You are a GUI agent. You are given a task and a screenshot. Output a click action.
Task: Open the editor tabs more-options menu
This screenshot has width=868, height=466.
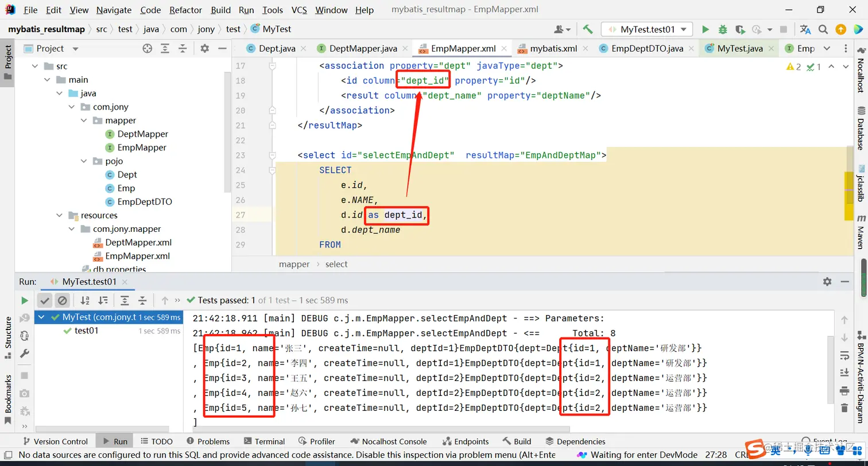pos(847,49)
